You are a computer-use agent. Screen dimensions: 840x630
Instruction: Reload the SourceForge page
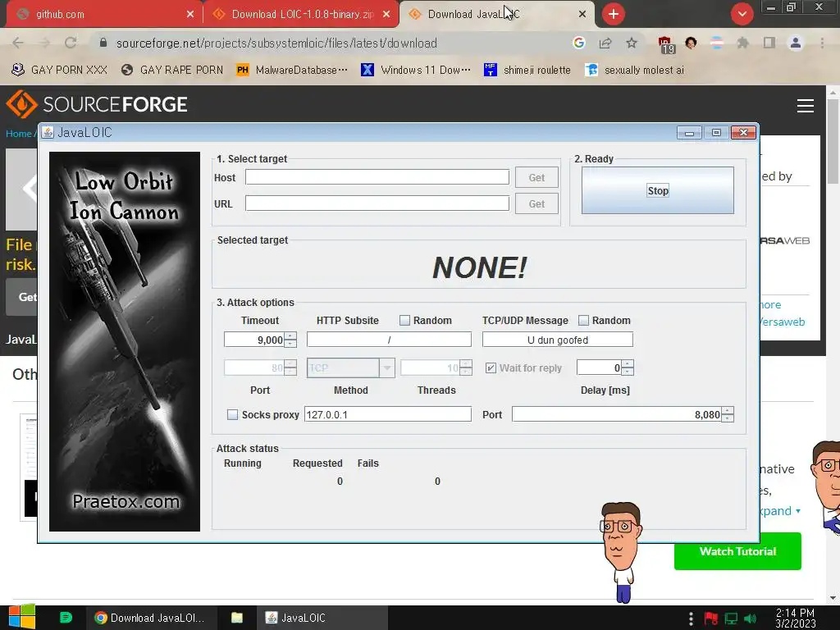coord(71,43)
